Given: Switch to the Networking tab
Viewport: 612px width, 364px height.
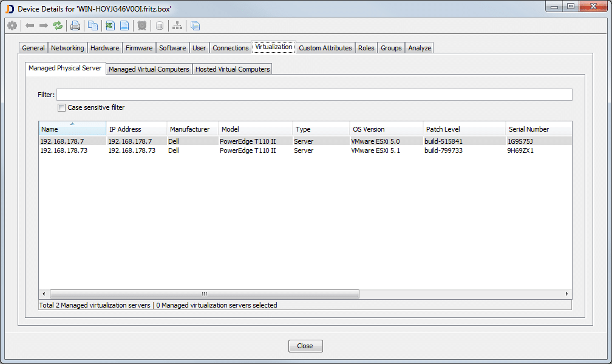Looking at the screenshot, I should [x=67, y=48].
